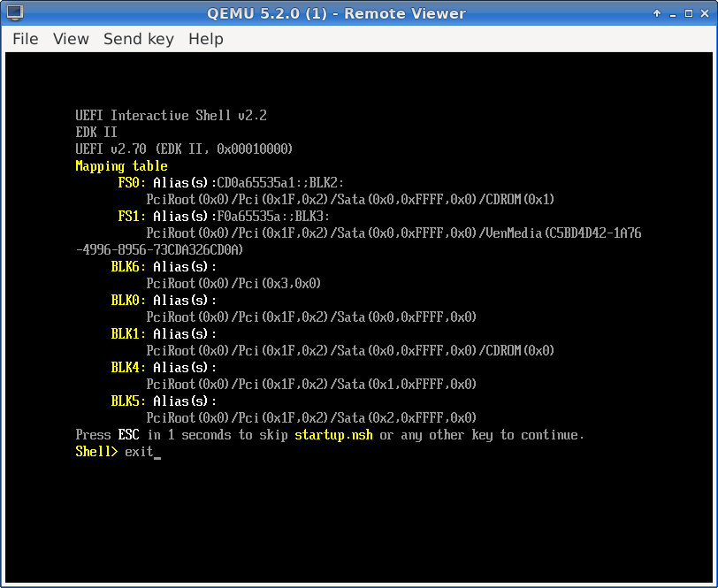718x588 pixels.
Task: Click the shade/roll-up arrow in title bar
Action: tap(657, 13)
